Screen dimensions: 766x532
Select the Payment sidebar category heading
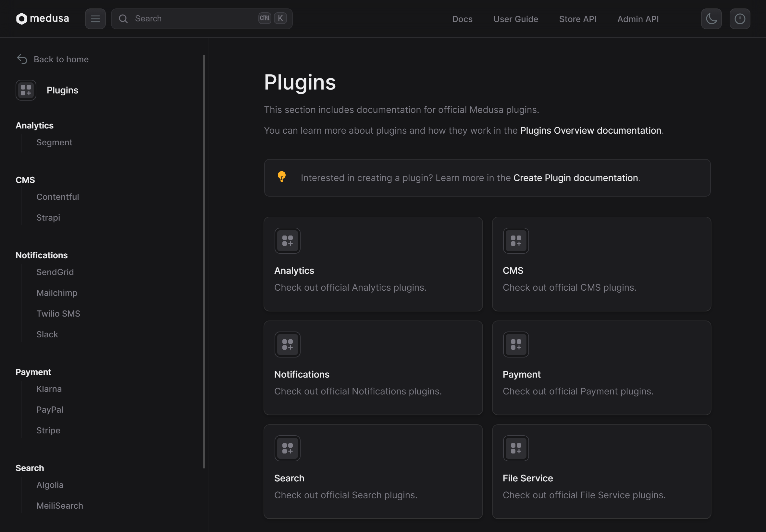pos(33,372)
